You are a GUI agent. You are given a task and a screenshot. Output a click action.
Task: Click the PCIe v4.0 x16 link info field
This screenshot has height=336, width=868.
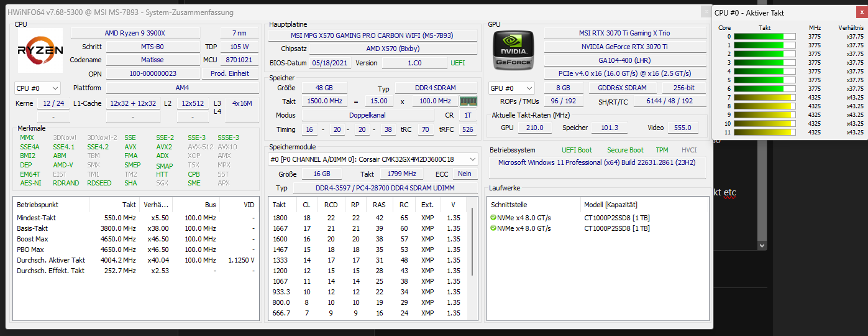click(x=625, y=73)
